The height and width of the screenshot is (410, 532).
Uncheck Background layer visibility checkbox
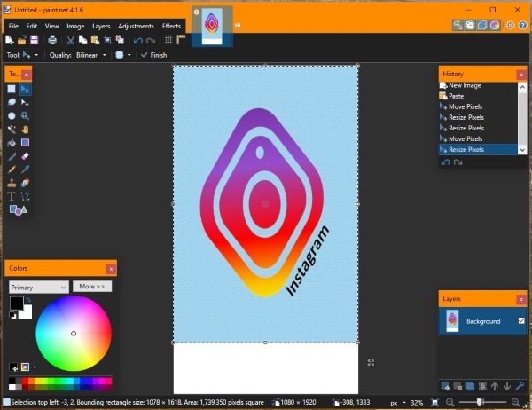click(x=521, y=320)
